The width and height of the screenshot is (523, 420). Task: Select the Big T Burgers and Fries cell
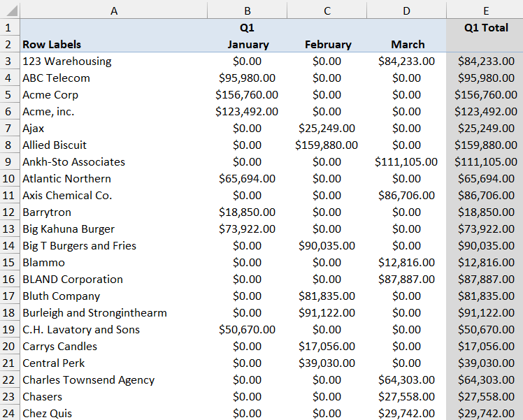click(x=114, y=246)
